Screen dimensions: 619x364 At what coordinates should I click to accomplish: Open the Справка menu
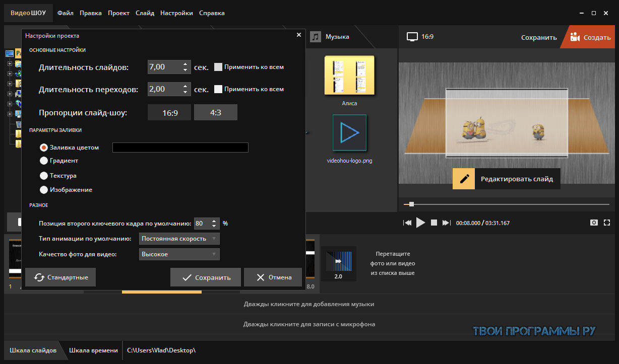pos(212,13)
